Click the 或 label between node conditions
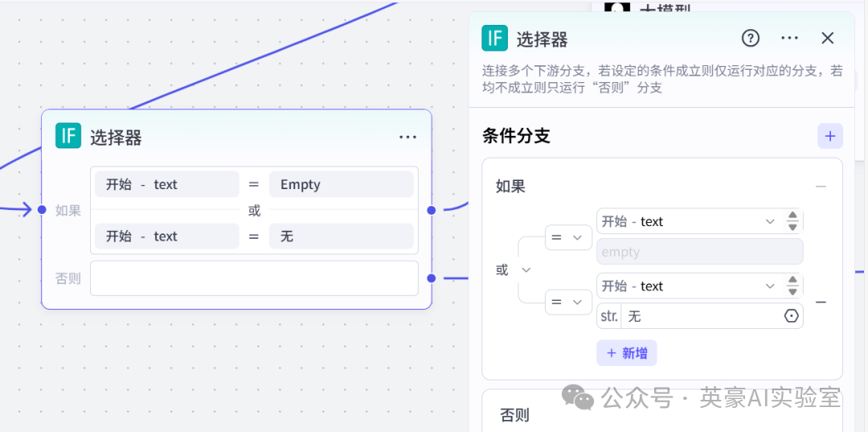Viewport: 868px width, 432px height. pyautogui.click(x=254, y=211)
